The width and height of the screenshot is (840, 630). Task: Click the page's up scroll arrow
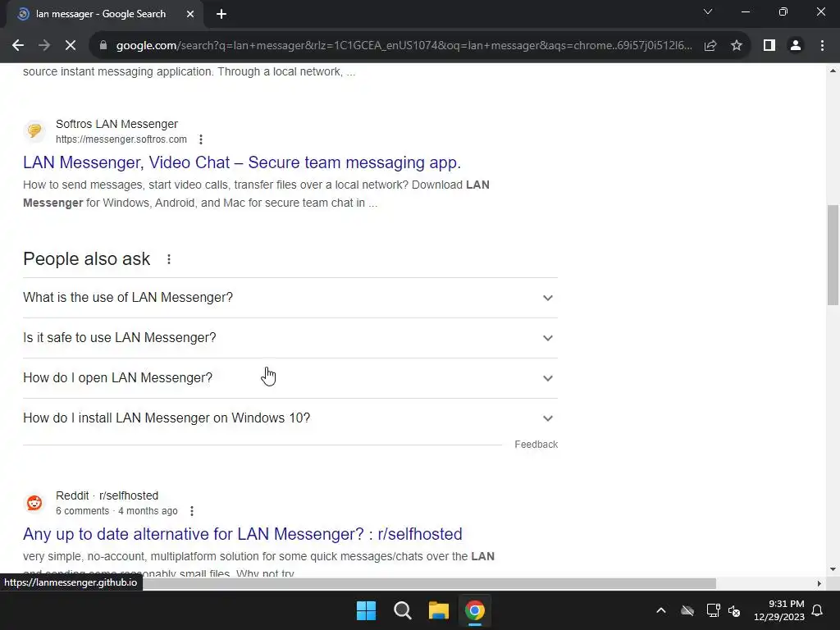coord(833,71)
